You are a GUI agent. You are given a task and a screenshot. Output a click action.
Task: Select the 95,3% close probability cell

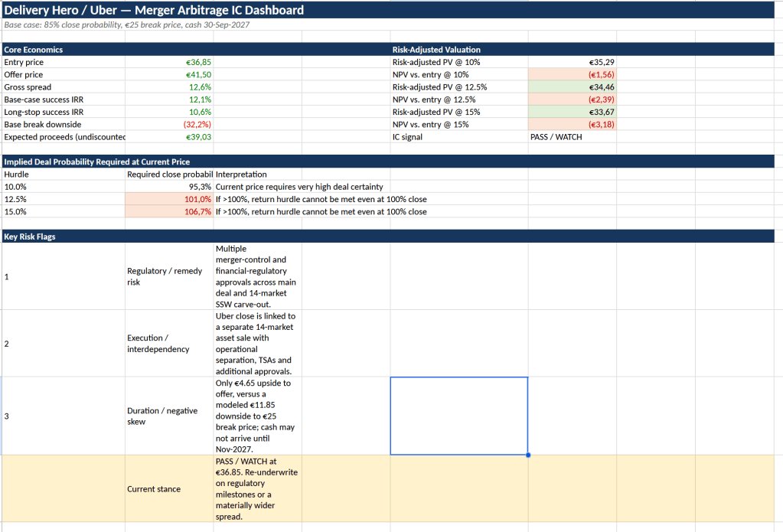coord(169,186)
